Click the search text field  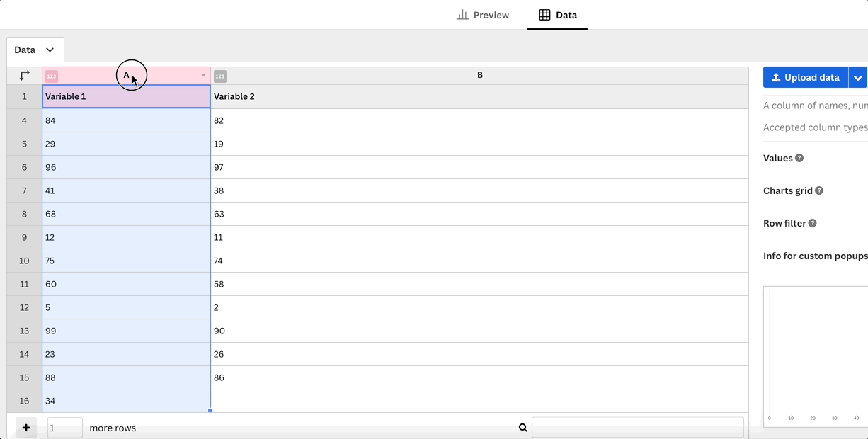pyautogui.click(x=637, y=428)
